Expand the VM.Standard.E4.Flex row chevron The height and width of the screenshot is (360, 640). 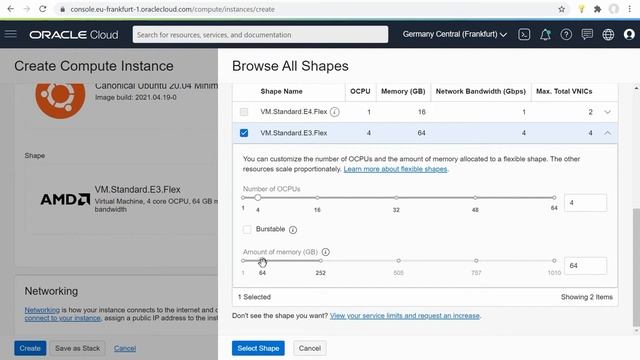[608, 112]
